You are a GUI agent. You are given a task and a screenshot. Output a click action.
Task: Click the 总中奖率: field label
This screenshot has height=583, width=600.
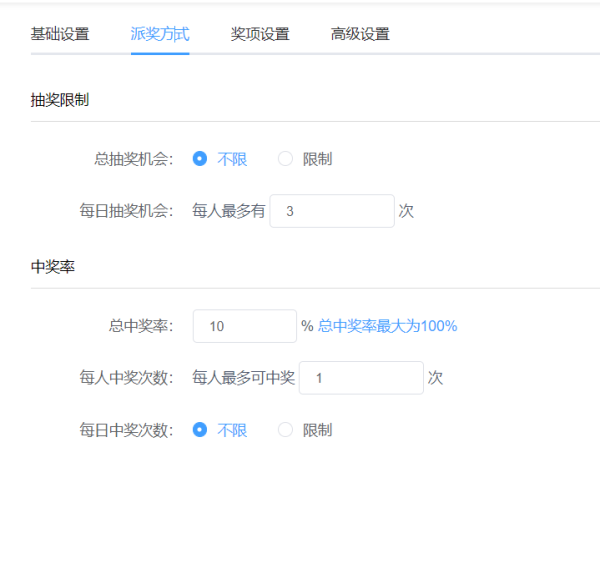pos(141,326)
